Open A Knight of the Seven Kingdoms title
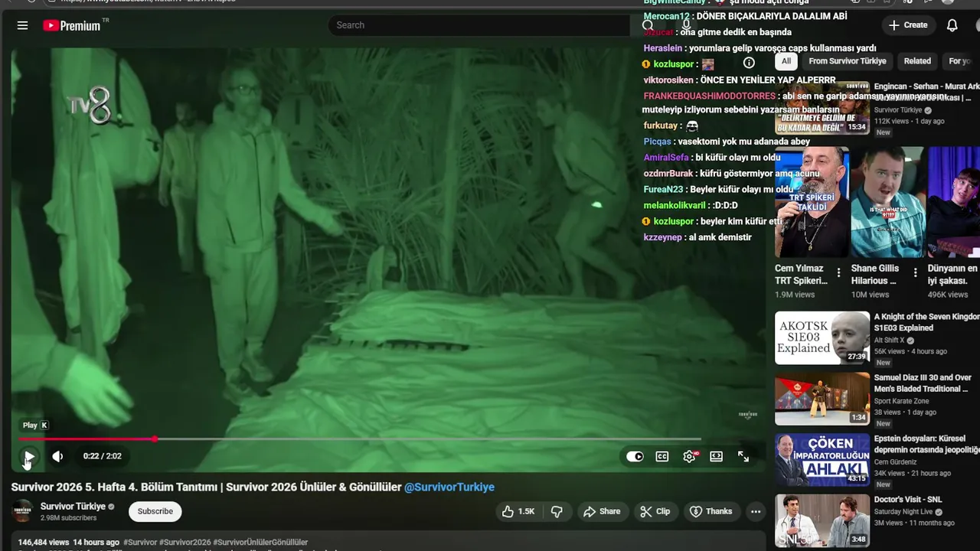980x551 pixels. tap(927, 322)
